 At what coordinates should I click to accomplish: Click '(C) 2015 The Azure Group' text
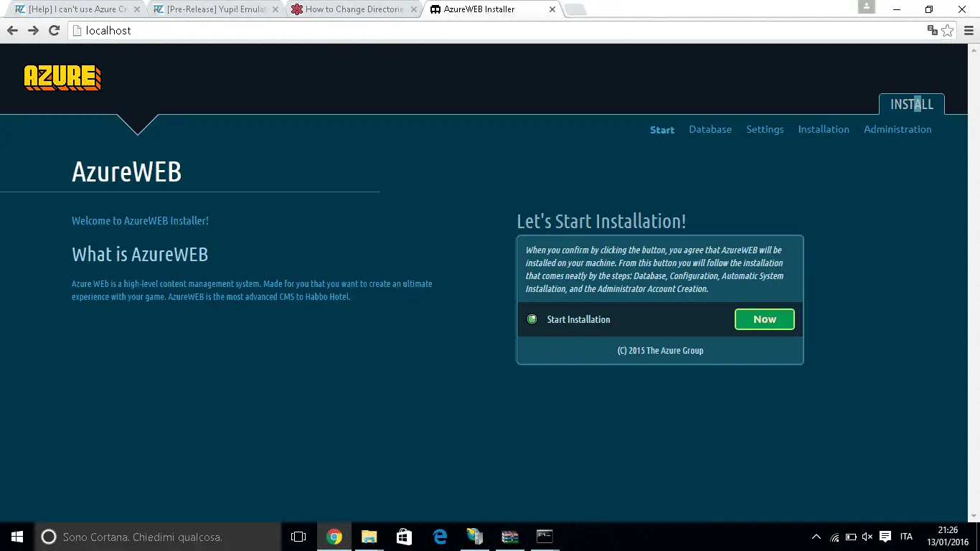(x=660, y=351)
